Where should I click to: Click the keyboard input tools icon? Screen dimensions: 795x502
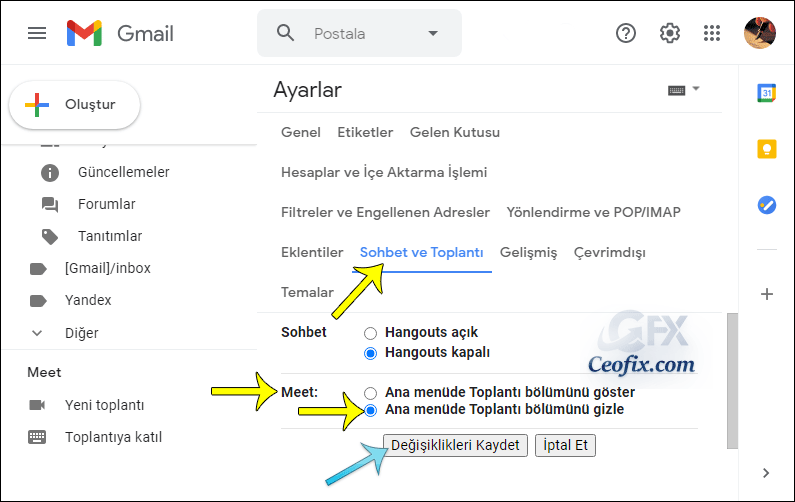(x=676, y=90)
